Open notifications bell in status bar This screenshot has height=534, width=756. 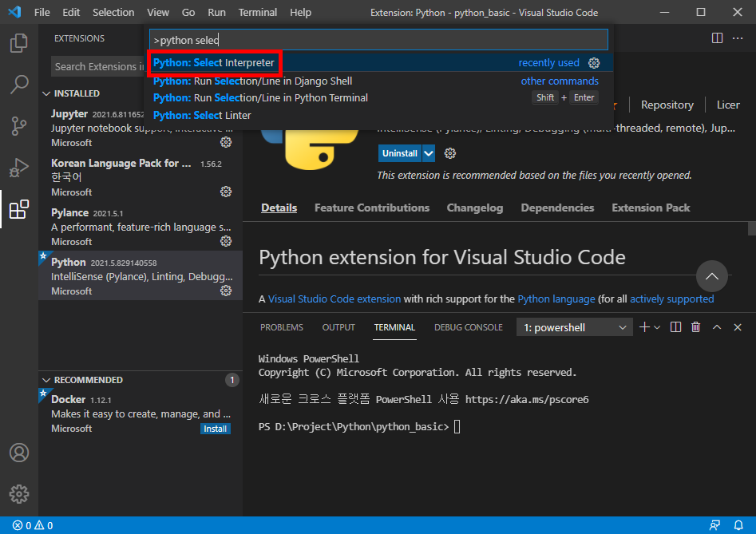click(738, 525)
